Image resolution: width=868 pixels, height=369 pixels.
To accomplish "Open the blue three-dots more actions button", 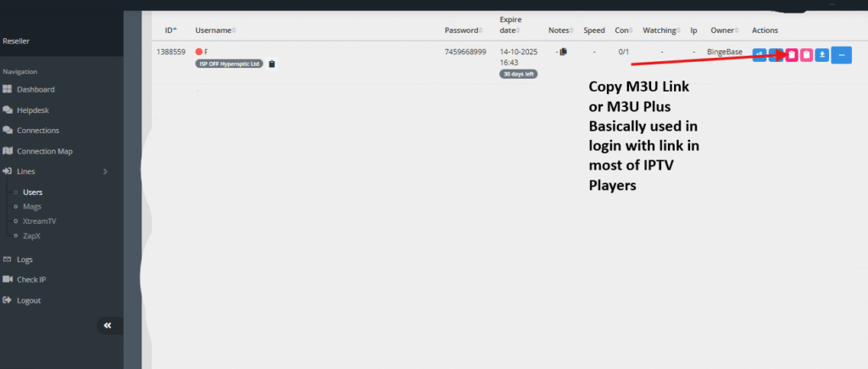I will (x=842, y=55).
